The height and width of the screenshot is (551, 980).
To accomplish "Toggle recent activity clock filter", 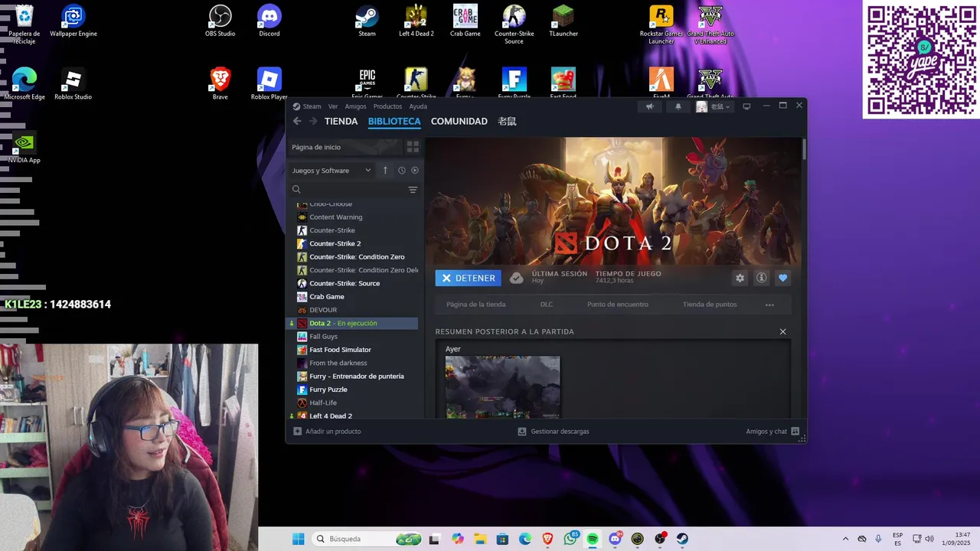I will coord(401,170).
